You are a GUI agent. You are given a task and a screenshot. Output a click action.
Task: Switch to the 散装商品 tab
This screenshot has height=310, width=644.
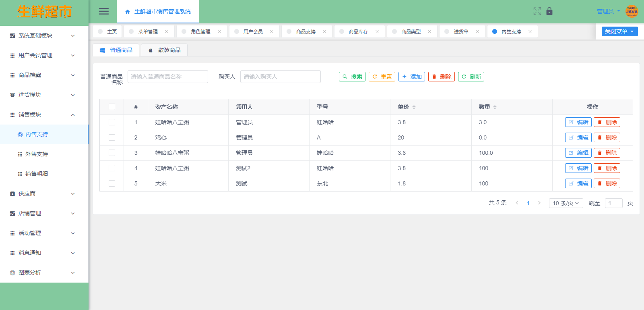point(164,50)
